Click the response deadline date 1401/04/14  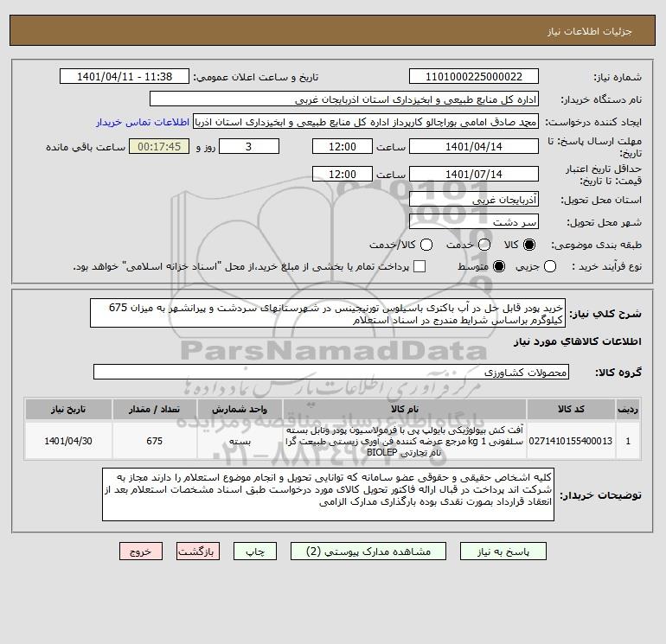coord(474,147)
